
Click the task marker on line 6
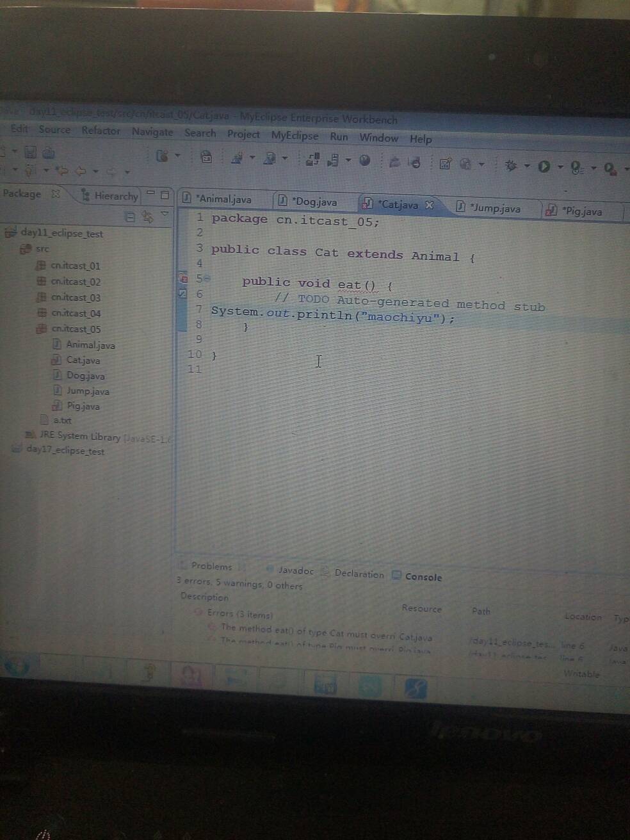(182, 293)
